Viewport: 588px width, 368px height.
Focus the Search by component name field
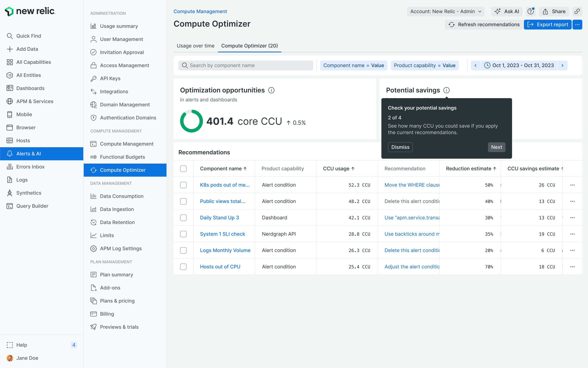pos(246,65)
